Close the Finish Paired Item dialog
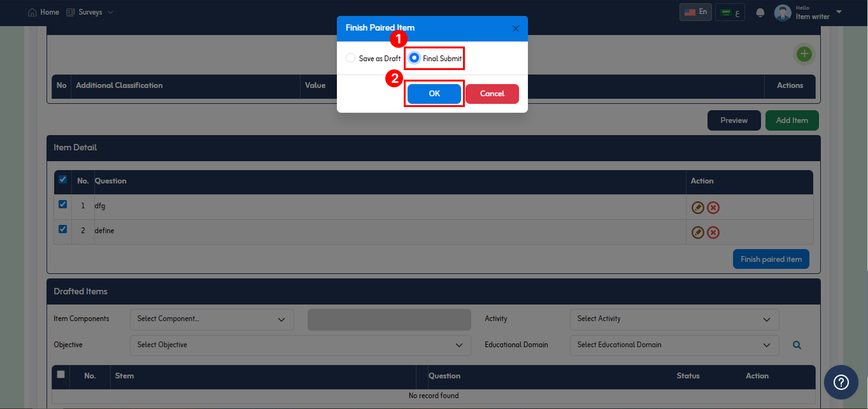The image size is (868, 409). tap(516, 29)
